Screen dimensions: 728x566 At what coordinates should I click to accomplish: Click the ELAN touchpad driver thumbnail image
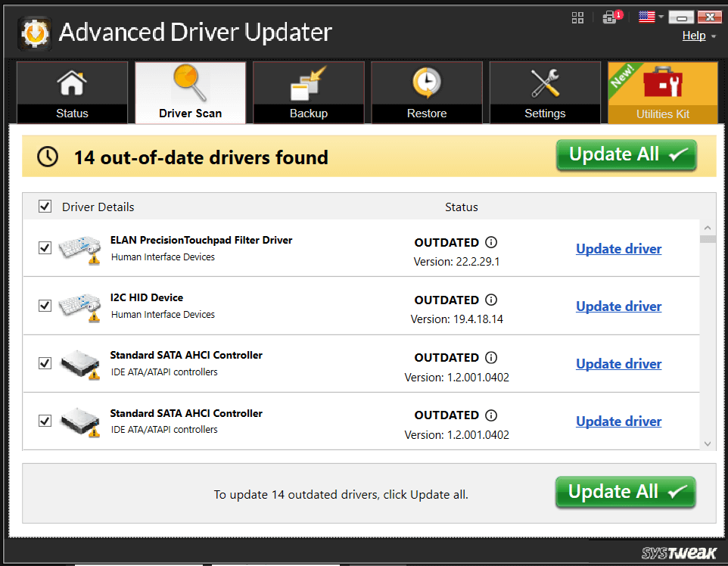click(x=79, y=247)
